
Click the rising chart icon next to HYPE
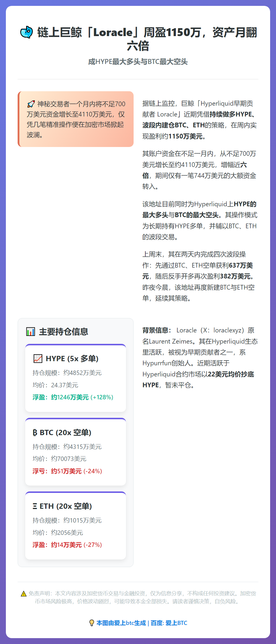[38, 359]
